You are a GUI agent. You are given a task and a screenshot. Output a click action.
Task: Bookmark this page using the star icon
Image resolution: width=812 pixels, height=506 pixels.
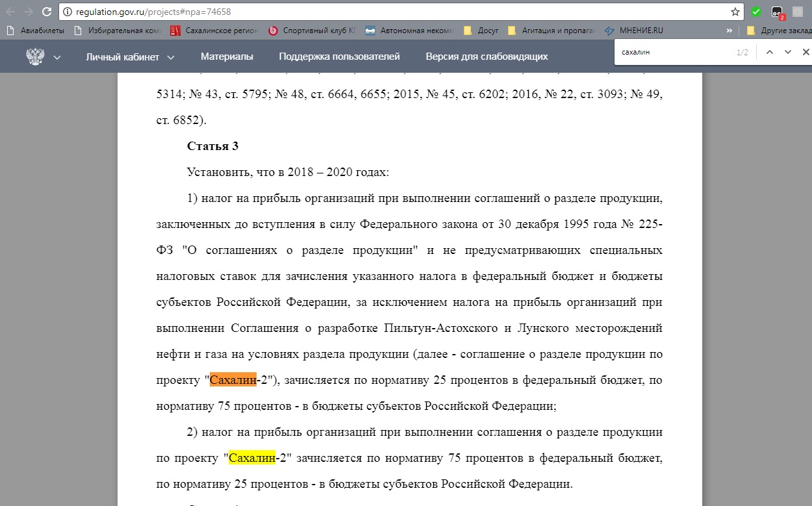click(x=735, y=12)
